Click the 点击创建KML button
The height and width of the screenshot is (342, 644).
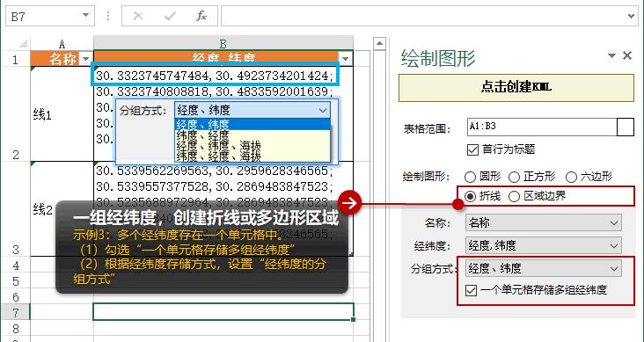(516, 87)
